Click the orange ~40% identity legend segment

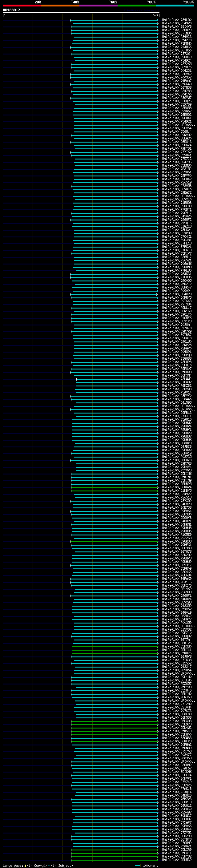[x=60, y=6]
